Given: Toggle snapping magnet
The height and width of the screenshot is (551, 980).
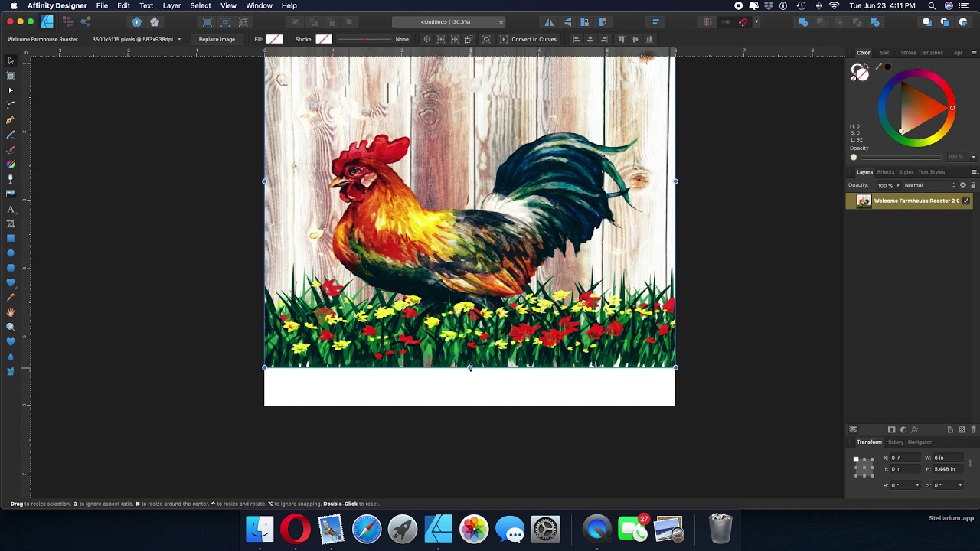Looking at the screenshot, I should click(x=743, y=22).
